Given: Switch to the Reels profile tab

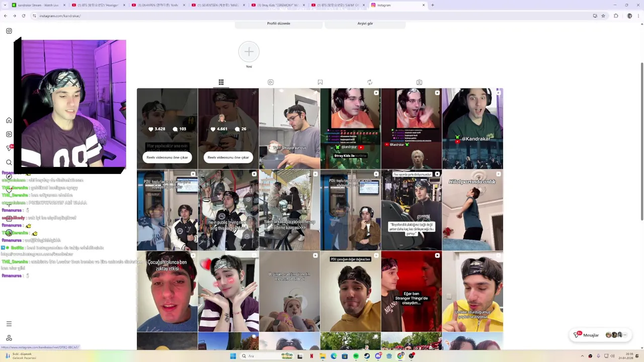Looking at the screenshot, I should coord(271,82).
